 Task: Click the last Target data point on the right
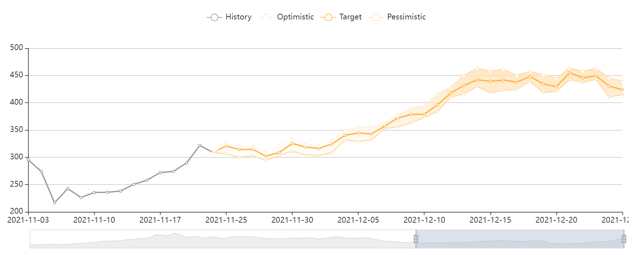[622, 90]
